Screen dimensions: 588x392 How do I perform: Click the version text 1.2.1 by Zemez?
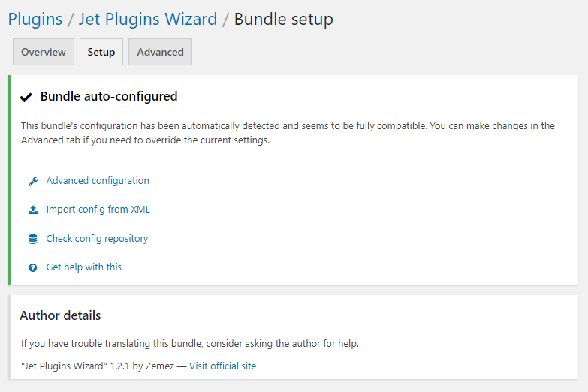142,366
